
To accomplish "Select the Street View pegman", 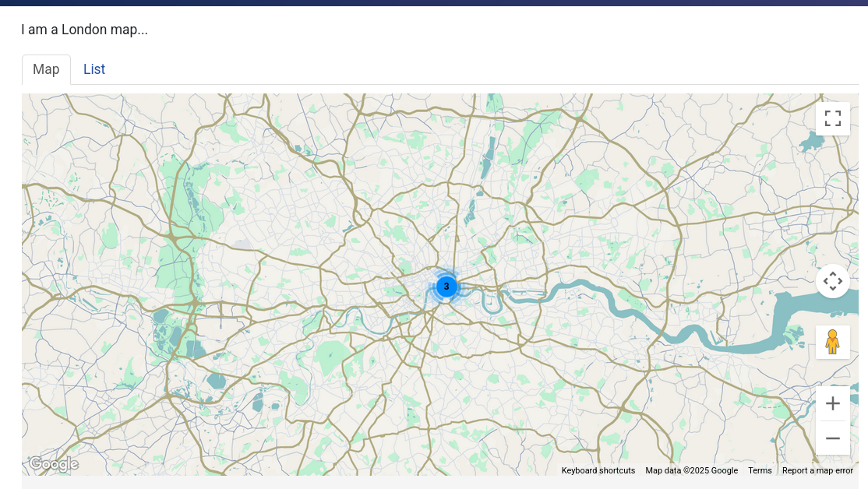I will (832, 342).
